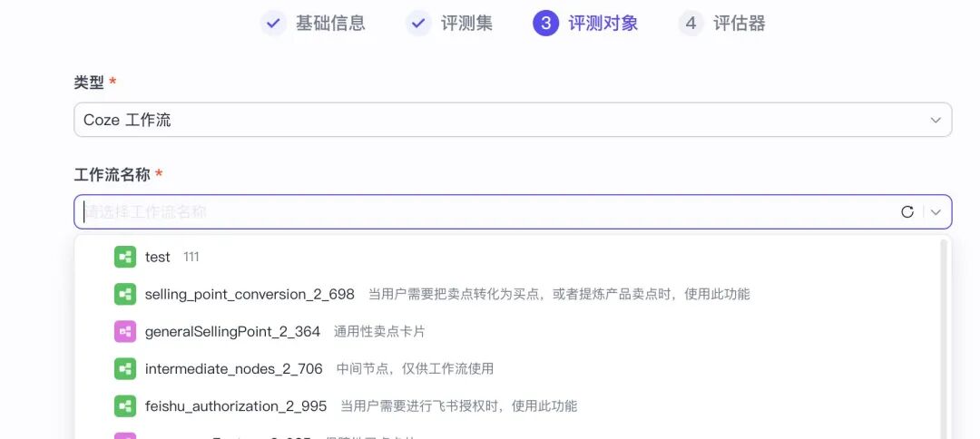Click the description 通用性卖点卡片
Image resolution: width=980 pixels, height=439 pixels.
[379, 332]
